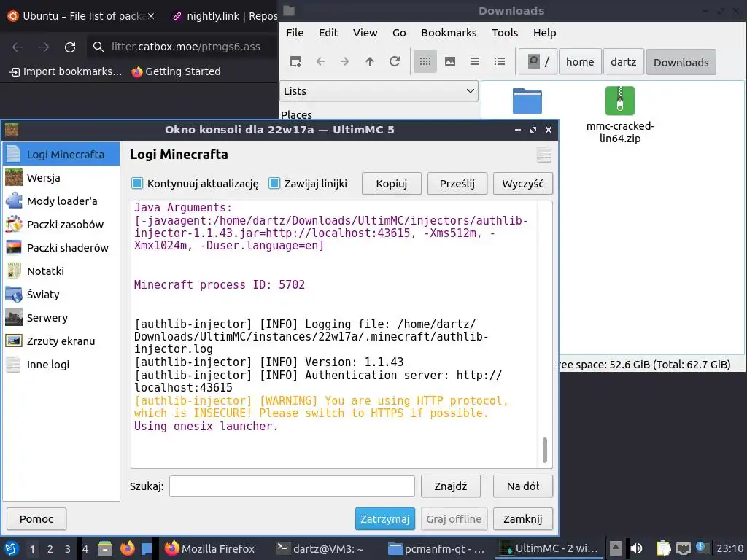Reload the Firefox page
The width and height of the screenshot is (747, 560).
(x=70, y=47)
